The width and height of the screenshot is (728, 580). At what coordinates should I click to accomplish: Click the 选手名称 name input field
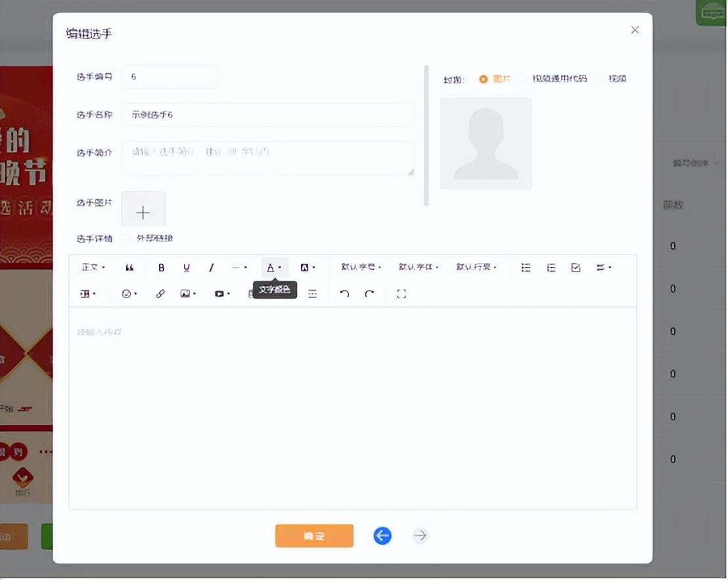pos(267,114)
